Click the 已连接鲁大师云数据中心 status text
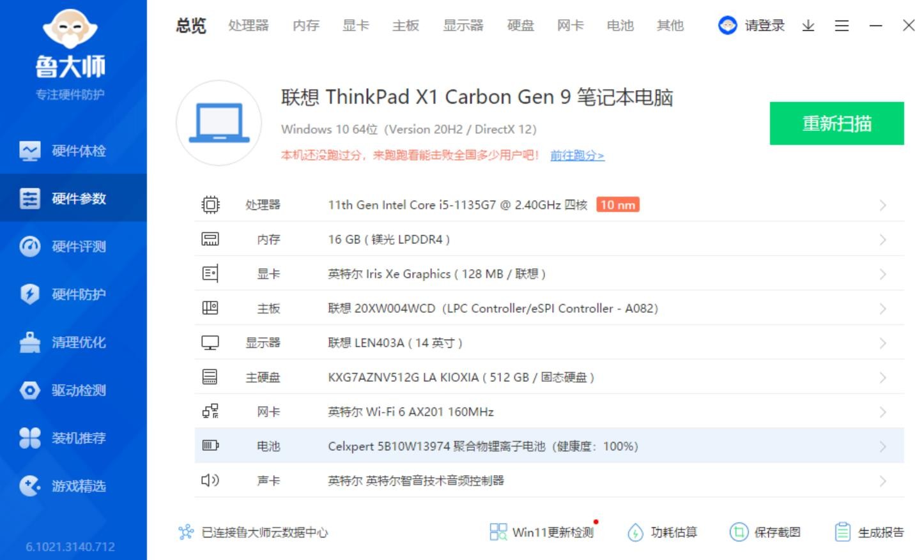The image size is (924, 560). coord(265,532)
